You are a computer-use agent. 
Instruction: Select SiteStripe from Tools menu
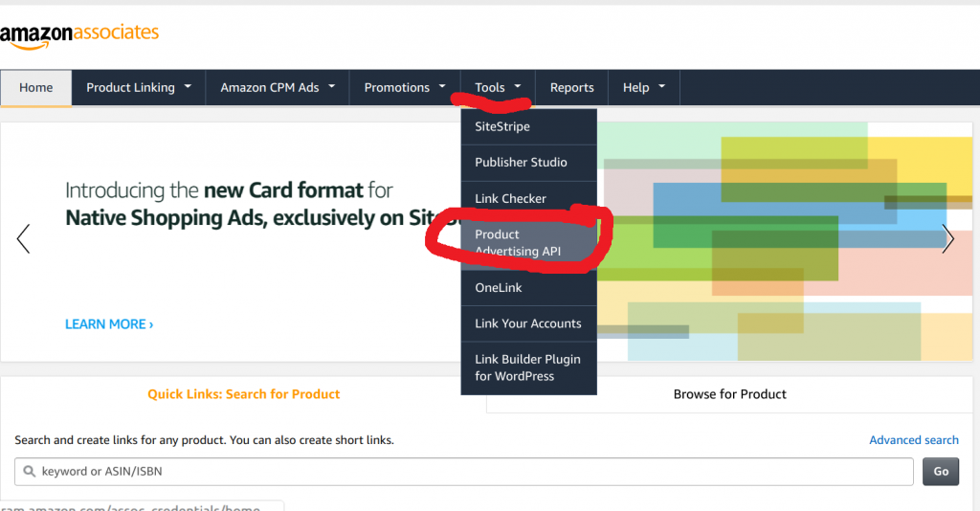pyautogui.click(x=528, y=127)
